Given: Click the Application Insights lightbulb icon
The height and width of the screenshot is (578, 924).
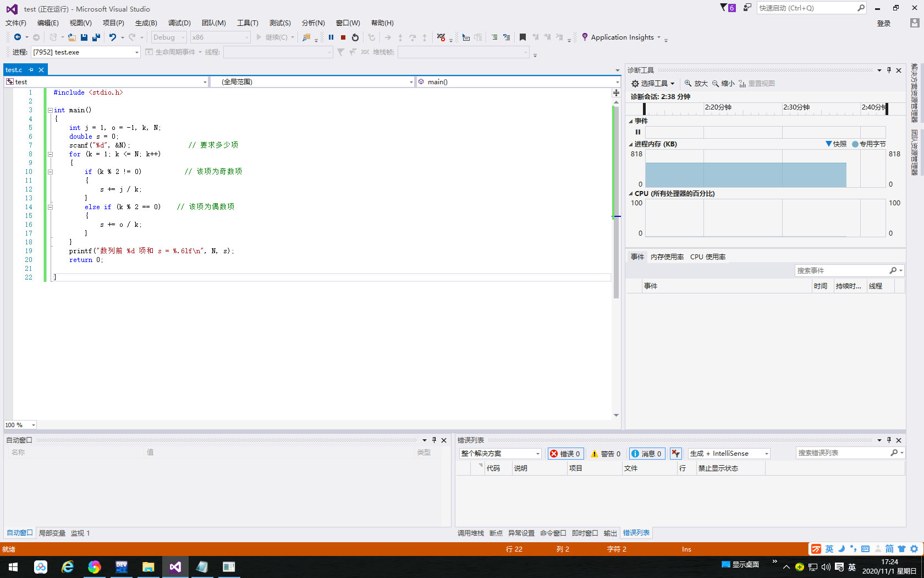Looking at the screenshot, I should pyautogui.click(x=585, y=37).
